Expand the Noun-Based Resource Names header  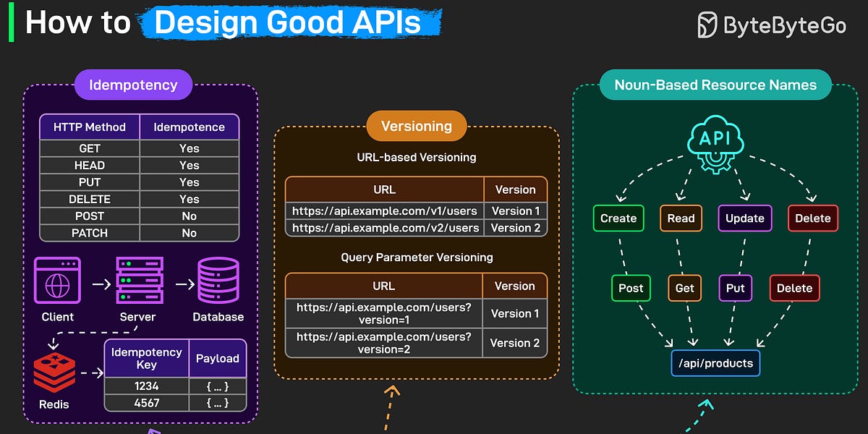715,85
